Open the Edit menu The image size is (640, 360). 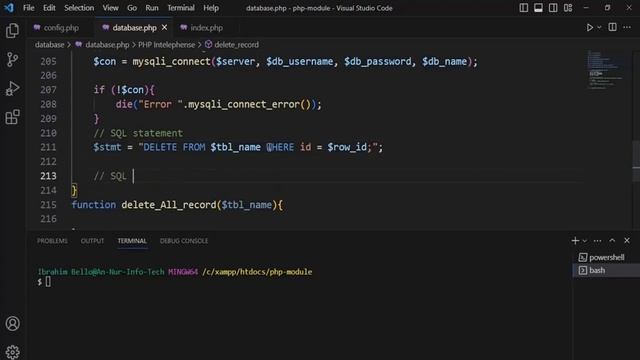[49, 8]
